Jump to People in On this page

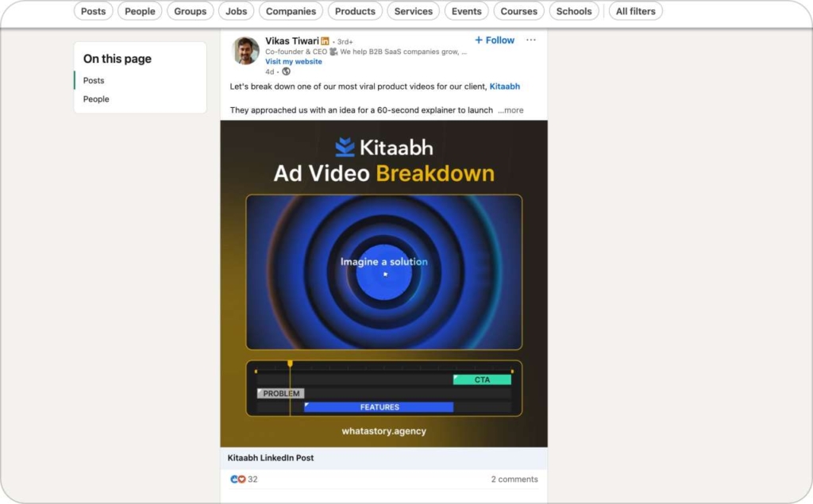[96, 99]
